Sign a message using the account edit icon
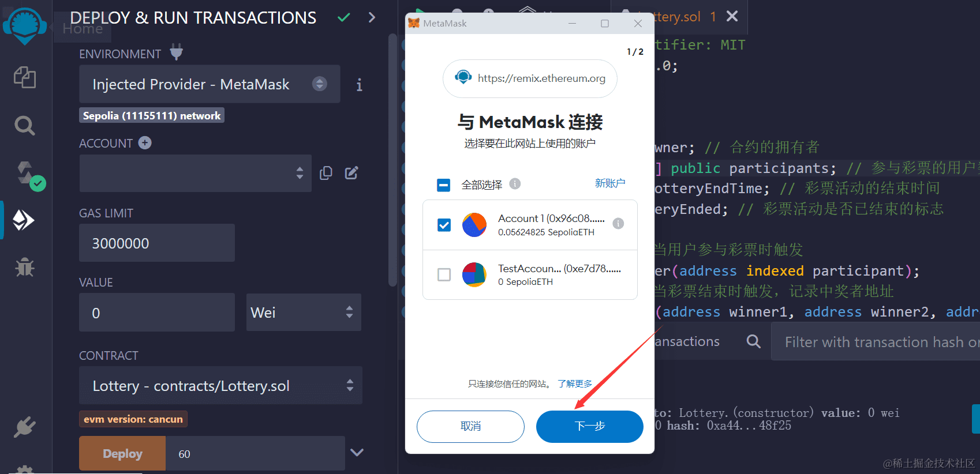 tap(351, 173)
